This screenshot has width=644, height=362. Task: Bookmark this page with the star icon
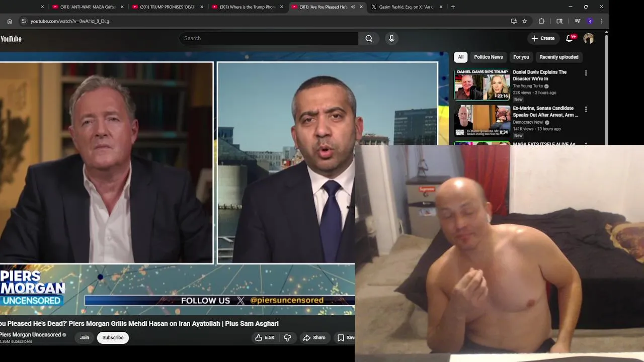[x=525, y=21]
